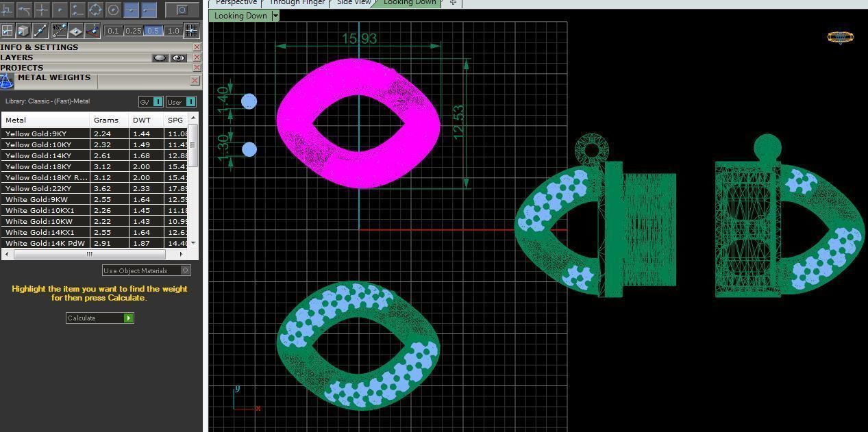The width and height of the screenshot is (868, 432).
Task: Switch to the Through Finger viewport tab
Action: [297, 3]
